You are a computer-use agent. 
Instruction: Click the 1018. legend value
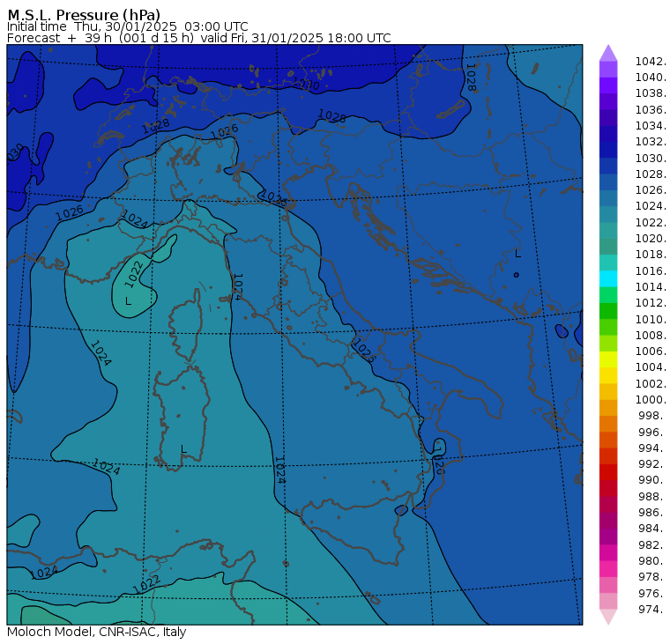click(x=651, y=254)
